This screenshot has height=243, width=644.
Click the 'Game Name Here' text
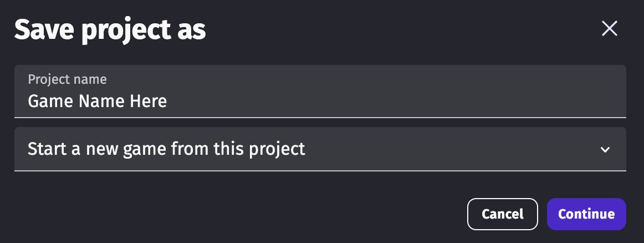[98, 101]
